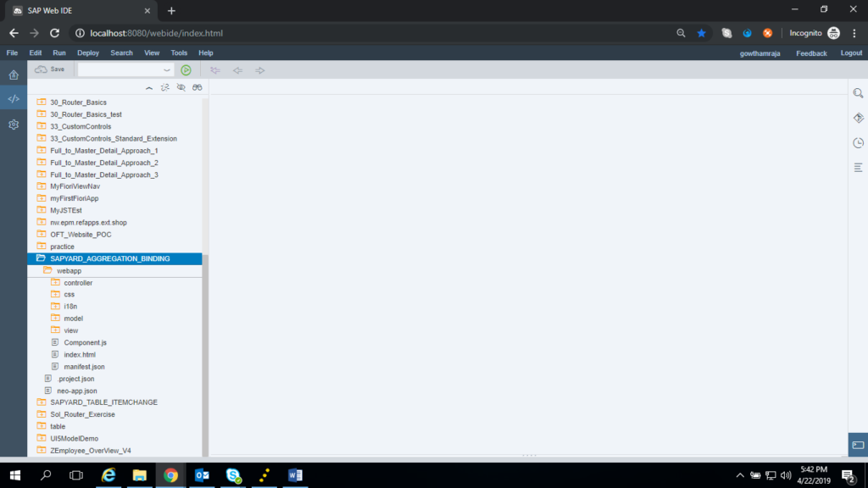Open Preferences gear in sidebar
This screenshot has height=488, width=868.
[x=14, y=125]
